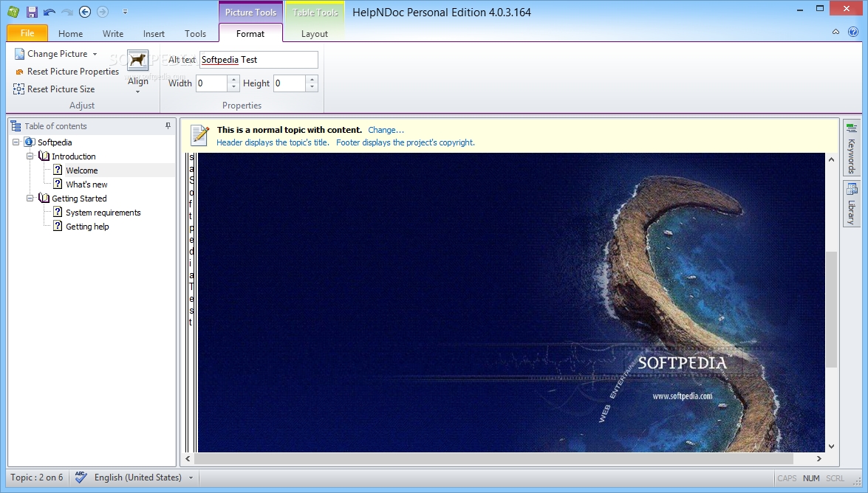The width and height of the screenshot is (868, 493).
Task: Click the spell check icon in status bar
Action: [x=81, y=478]
